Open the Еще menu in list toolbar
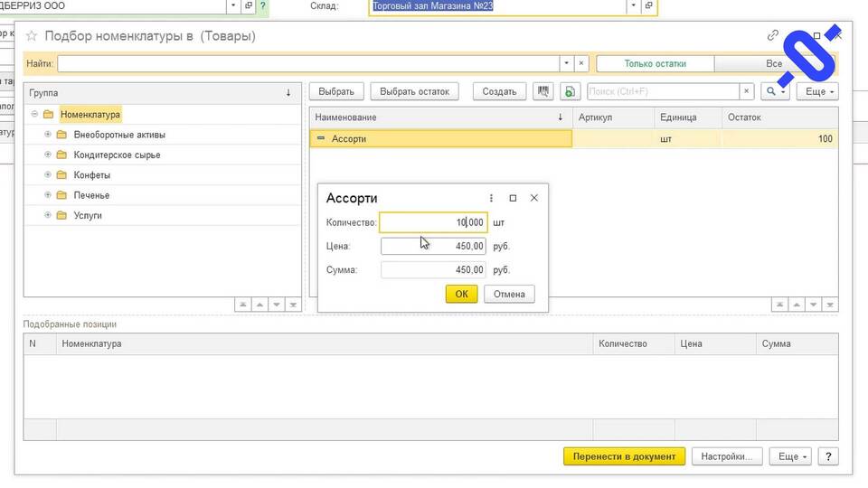Image resolution: width=868 pixels, height=488 pixels. click(x=820, y=91)
